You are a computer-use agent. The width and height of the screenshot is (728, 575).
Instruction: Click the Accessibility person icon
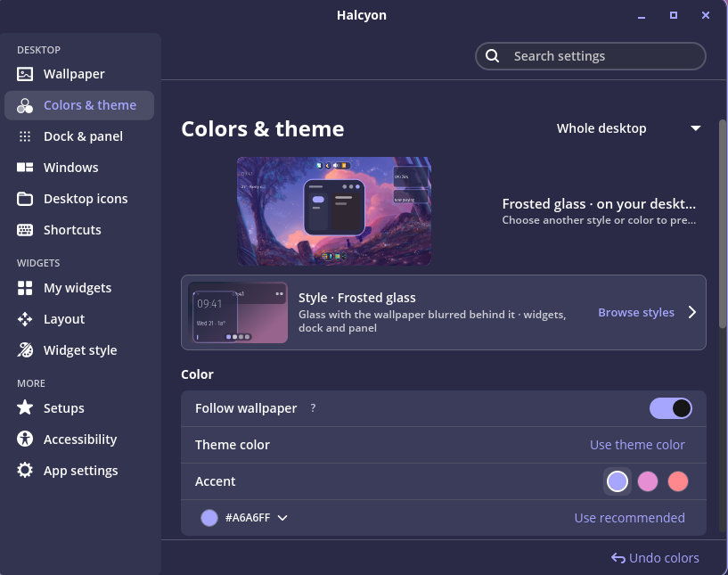point(25,439)
